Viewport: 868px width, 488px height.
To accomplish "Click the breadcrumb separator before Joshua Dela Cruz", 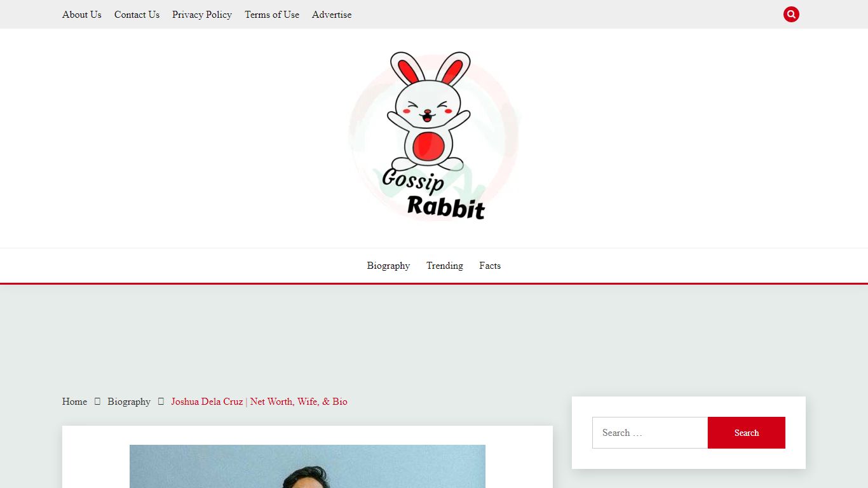I will coord(161,402).
